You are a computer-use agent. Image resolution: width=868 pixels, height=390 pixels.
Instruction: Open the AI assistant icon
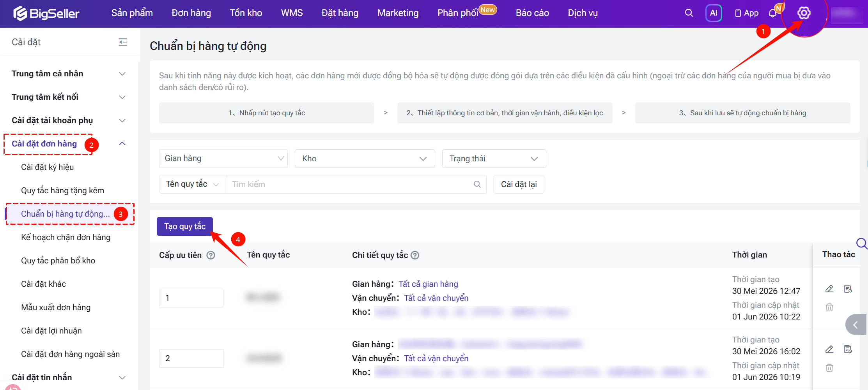click(714, 13)
